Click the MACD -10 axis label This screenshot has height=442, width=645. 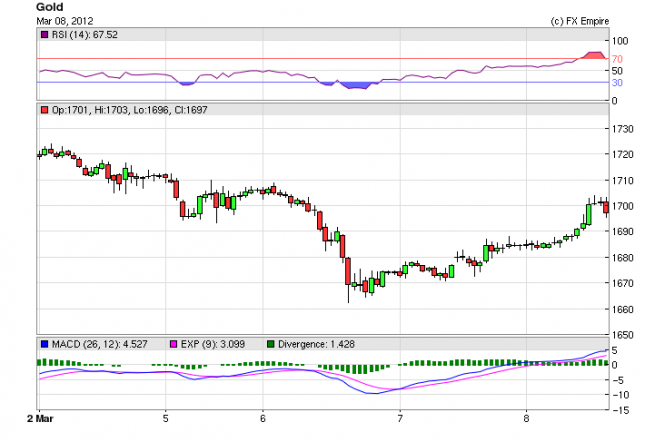coord(621,395)
